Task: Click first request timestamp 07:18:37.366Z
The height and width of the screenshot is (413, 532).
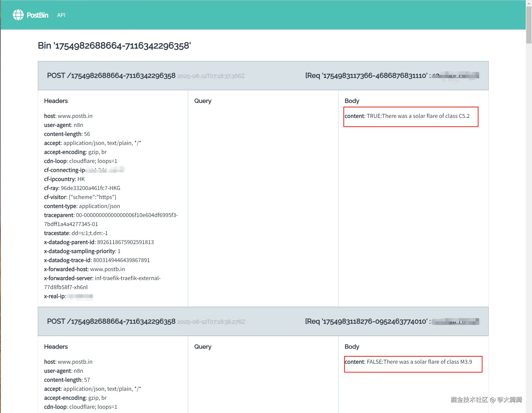Action: point(211,76)
